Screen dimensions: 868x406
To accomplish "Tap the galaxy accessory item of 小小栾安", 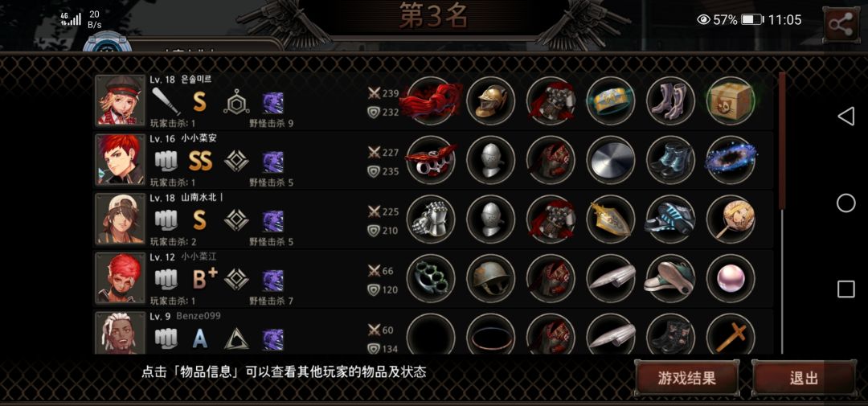I will [x=731, y=160].
